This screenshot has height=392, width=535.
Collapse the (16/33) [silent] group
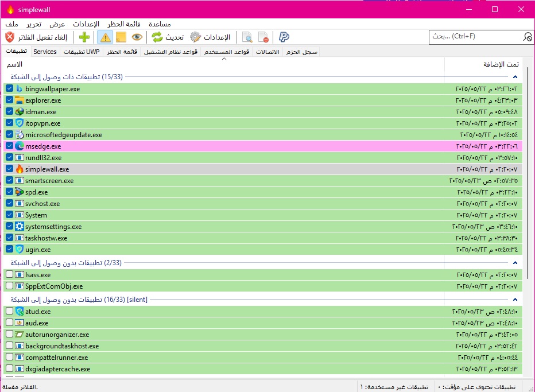pyautogui.click(x=515, y=300)
